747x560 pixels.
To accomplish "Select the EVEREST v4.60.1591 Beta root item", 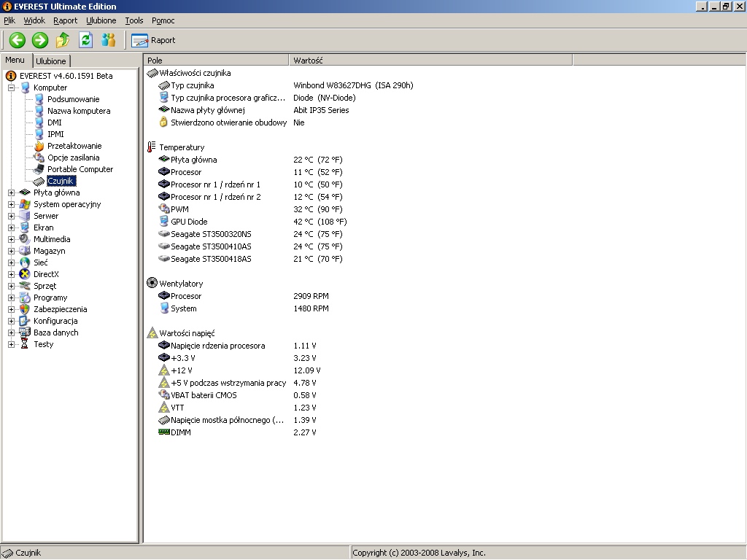I will coord(66,76).
